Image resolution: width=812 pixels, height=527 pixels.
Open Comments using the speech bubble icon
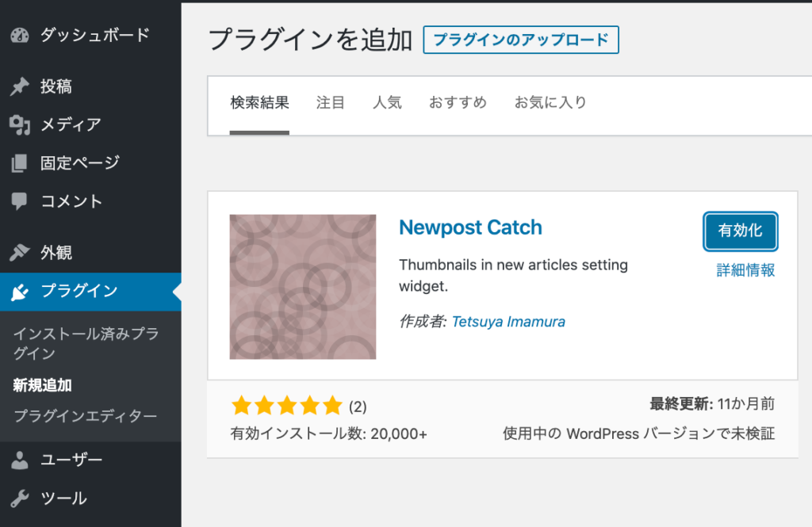coord(20,200)
